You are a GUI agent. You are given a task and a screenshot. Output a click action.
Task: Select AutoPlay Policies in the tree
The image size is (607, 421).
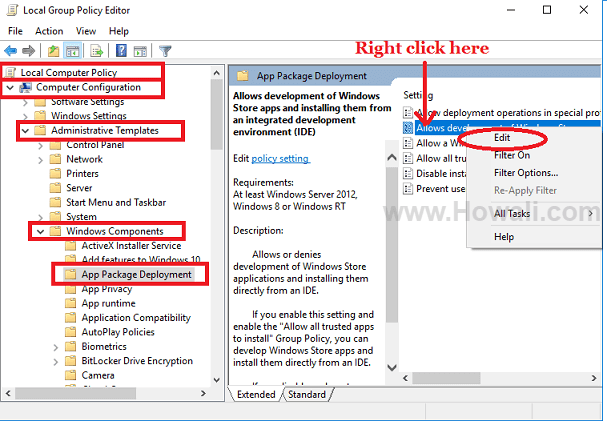click(118, 332)
